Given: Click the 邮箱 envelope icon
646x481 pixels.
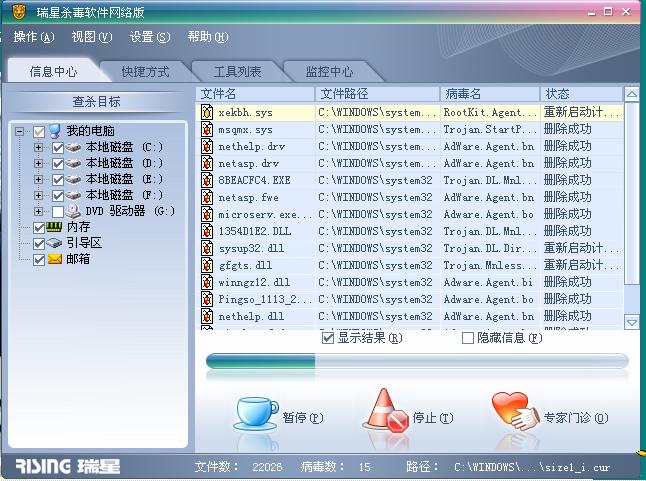Looking at the screenshot, I should tap(55, 259).
